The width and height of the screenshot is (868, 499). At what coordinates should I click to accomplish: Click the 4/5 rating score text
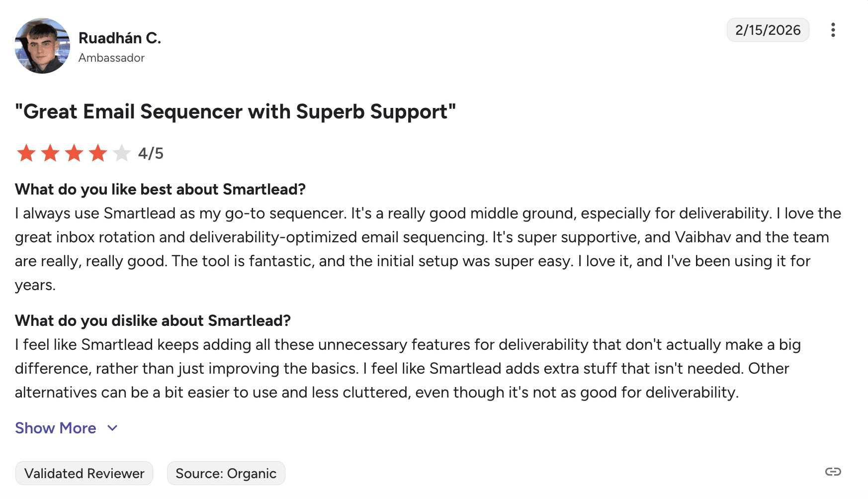click(x=151, y=153)
